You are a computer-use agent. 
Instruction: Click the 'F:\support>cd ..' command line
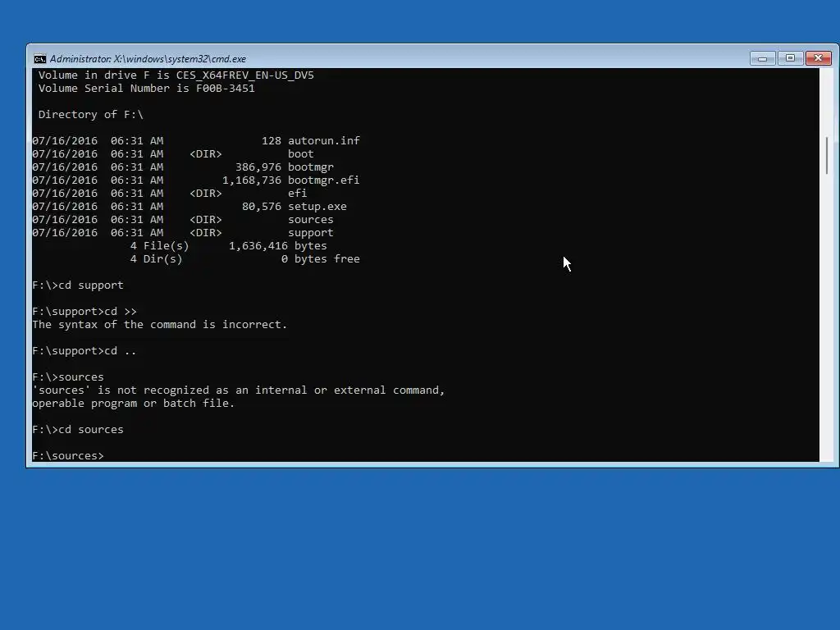coord(84,351)
